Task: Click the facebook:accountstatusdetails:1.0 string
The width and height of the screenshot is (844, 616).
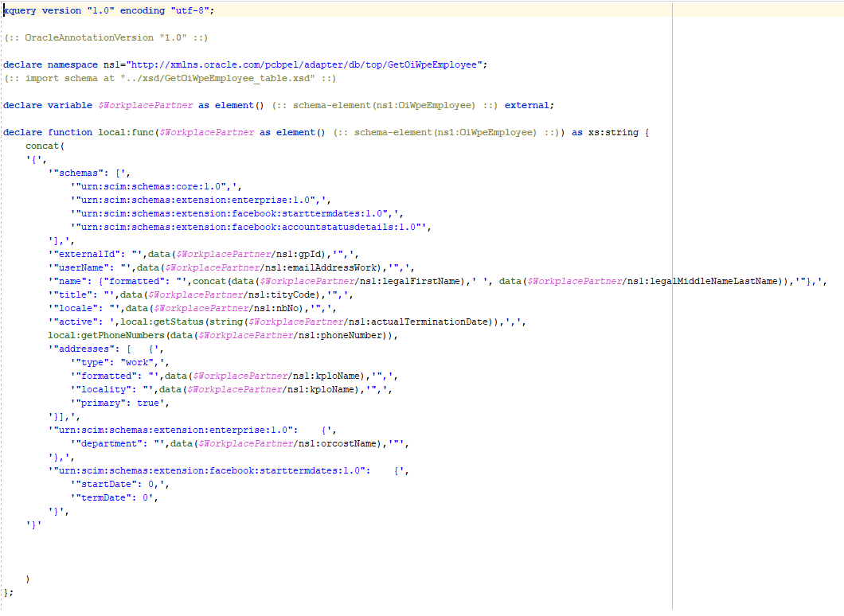Action: pyautogui.click(x=251, y=227)
